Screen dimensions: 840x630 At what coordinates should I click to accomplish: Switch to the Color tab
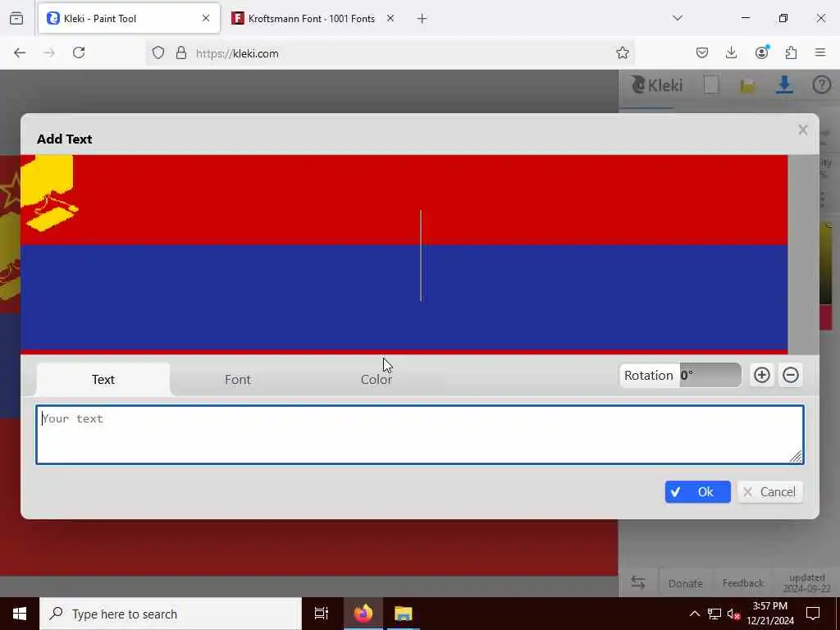376,379
